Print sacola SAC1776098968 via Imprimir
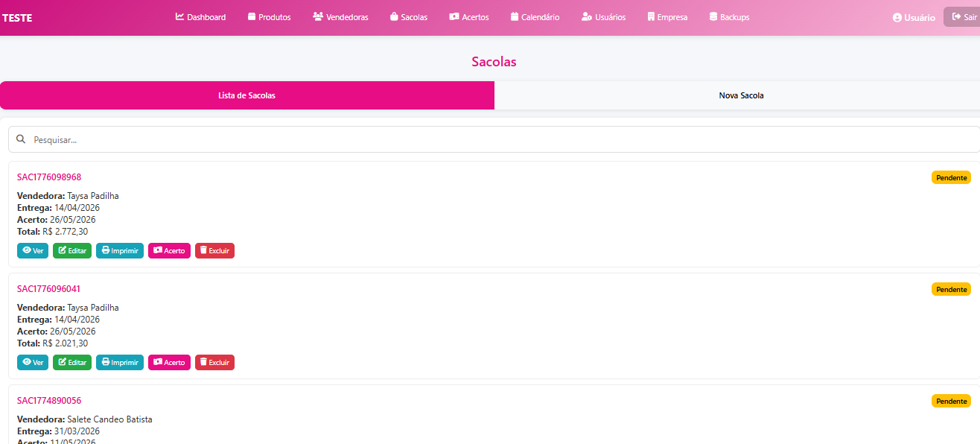The image size is (980, 444). (x=120, y=251)
